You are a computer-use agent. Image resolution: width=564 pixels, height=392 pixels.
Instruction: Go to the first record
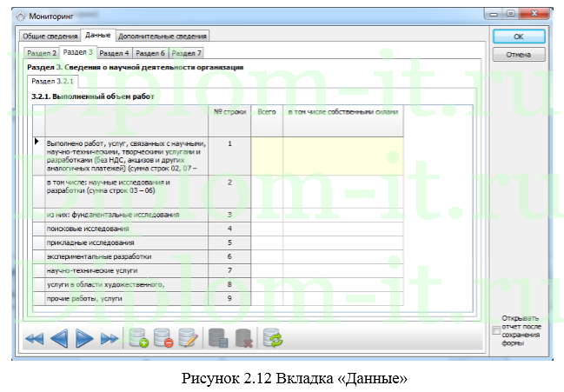34,339
